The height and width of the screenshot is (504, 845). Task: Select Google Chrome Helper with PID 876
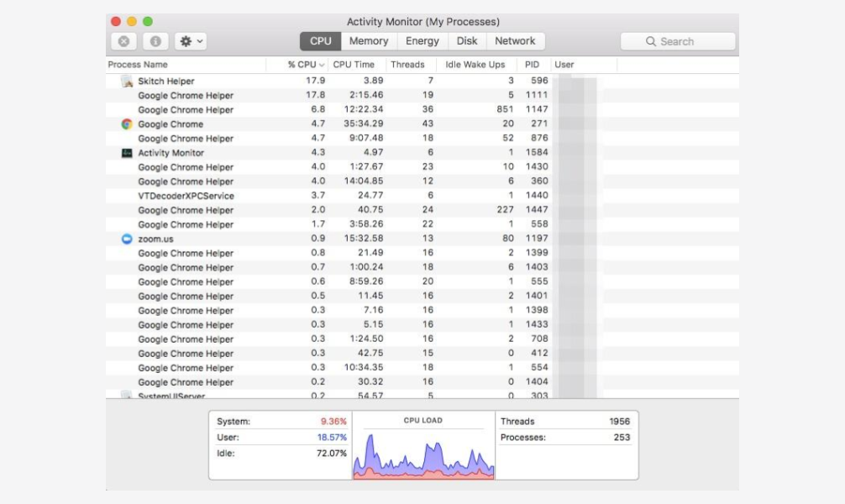pyautogui.click(x=422, y=139)
